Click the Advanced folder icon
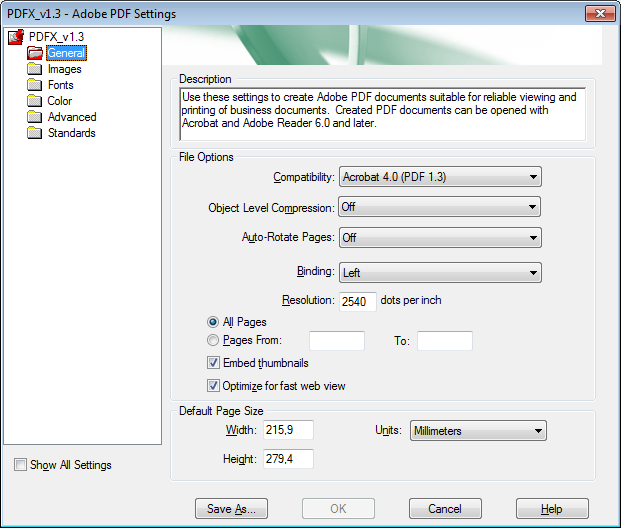This screenshot has width=621, height=528. click(35, 117)
